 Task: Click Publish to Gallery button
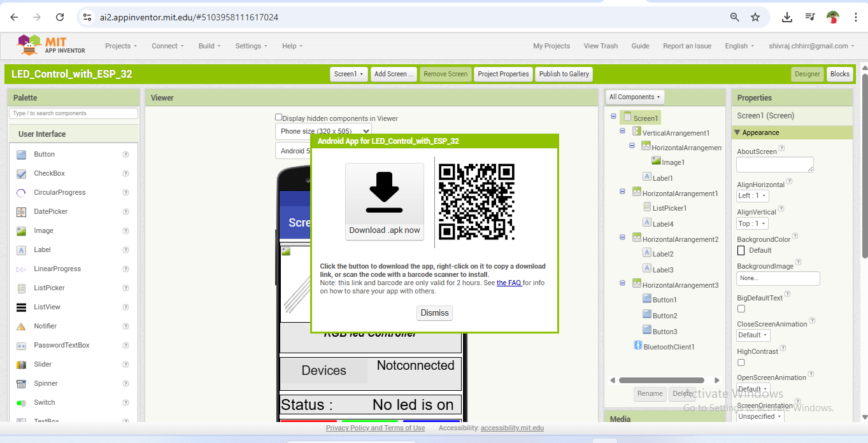[x=564, y=74]
